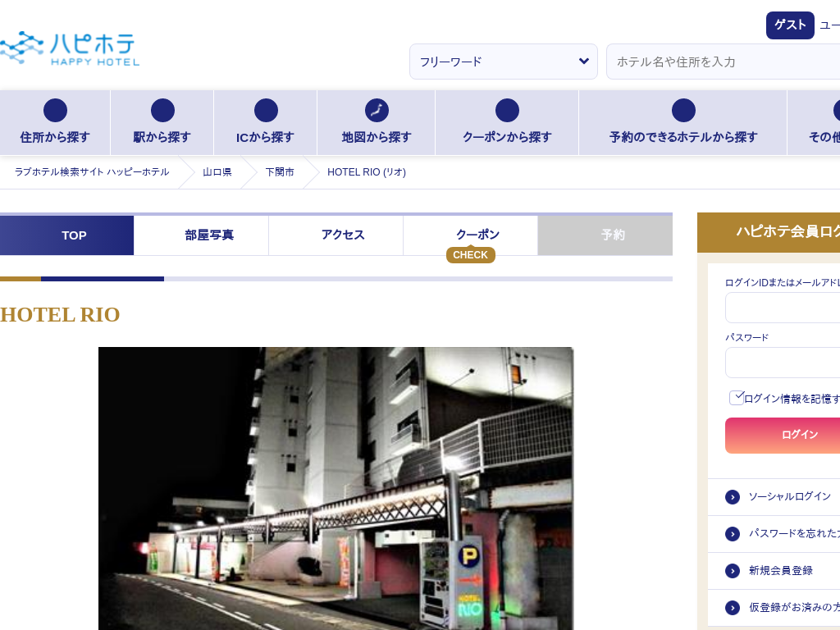Click arrow icon beside パスワードを忘れた方
This screenshot has height=630, width=840.
coord(733,534)
